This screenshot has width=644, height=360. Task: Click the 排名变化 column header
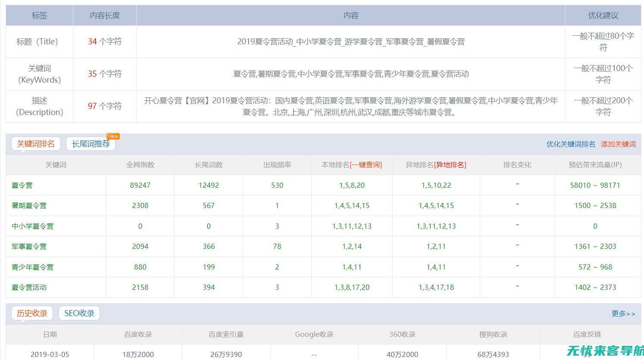pos(517,165)
